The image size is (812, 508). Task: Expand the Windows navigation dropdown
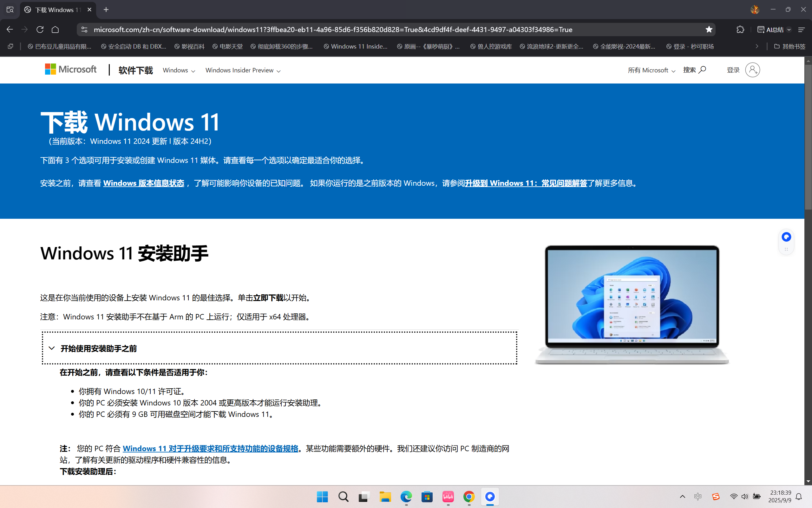[179, 70]
